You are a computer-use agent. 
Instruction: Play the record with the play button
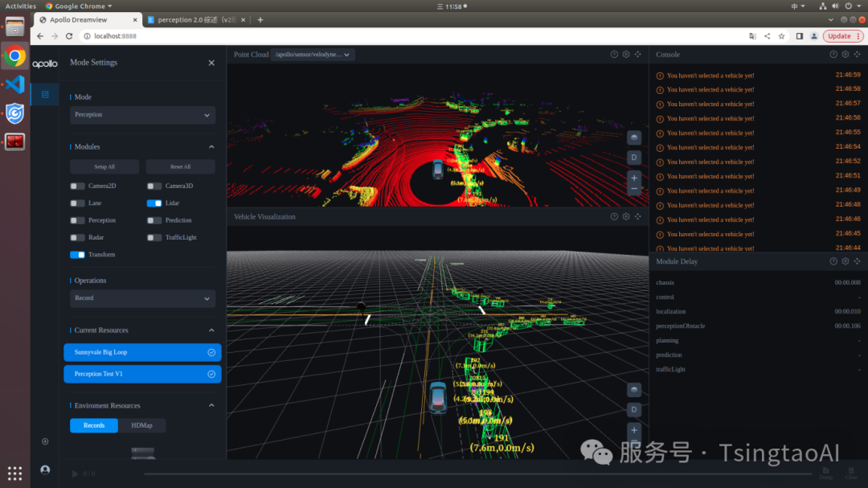click(75, 474)
